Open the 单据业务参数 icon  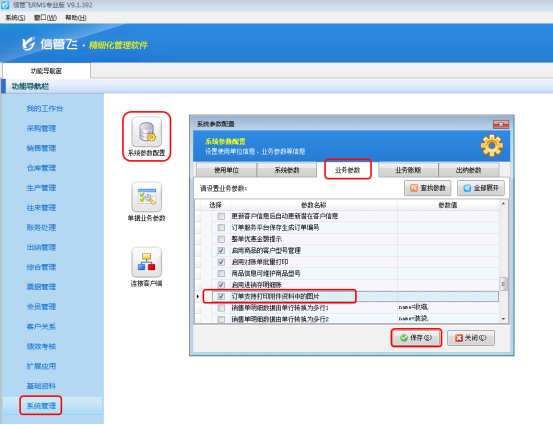coord(147,197)
